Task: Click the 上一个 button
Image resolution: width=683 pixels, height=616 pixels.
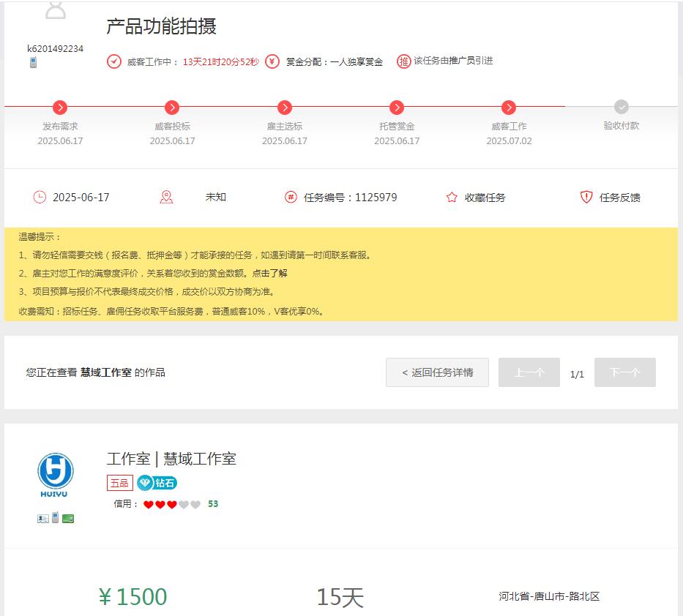Action: pyautogui.click(x=529, y=372)
